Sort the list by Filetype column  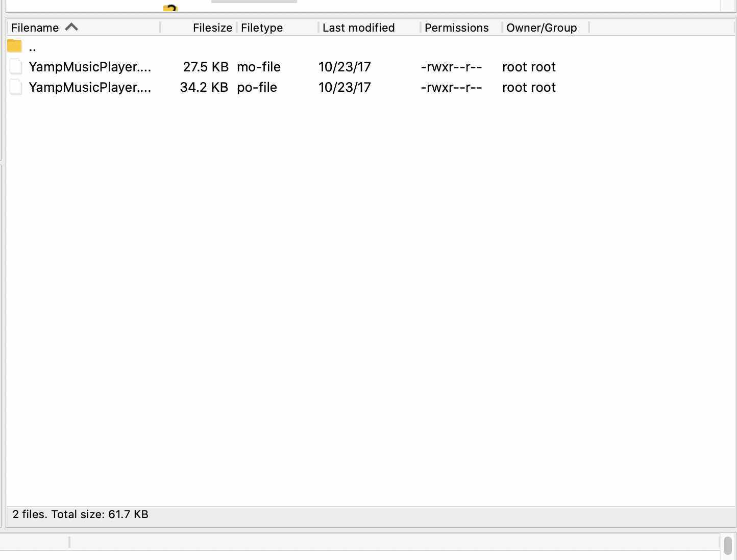(262, 28)
